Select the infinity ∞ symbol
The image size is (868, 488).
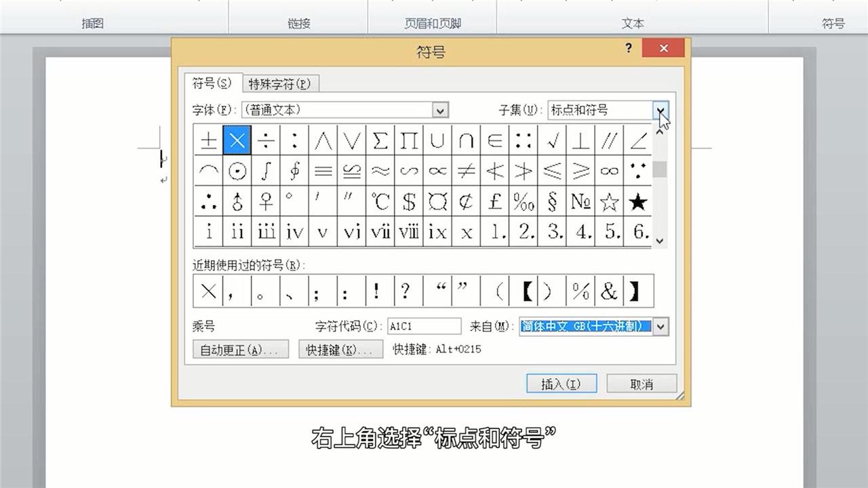(610, 171)
